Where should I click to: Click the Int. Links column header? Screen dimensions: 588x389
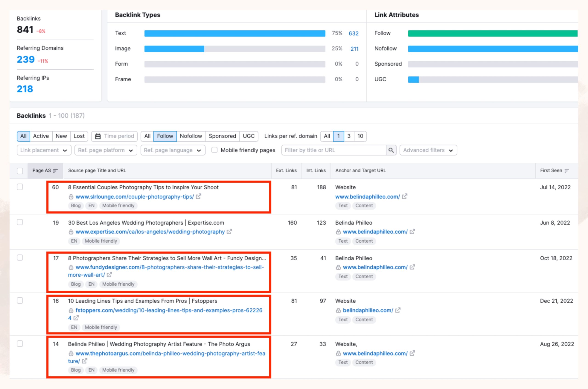[316, 171]
